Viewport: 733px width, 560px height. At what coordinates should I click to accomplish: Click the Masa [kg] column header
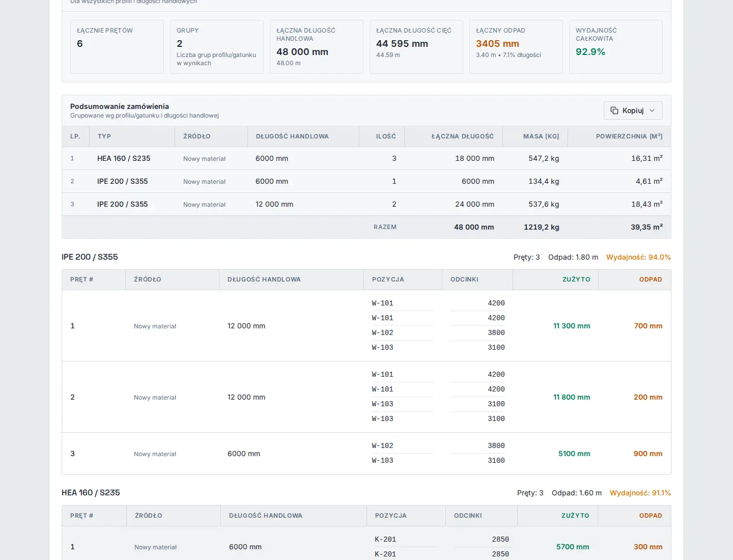pos(541,136)
